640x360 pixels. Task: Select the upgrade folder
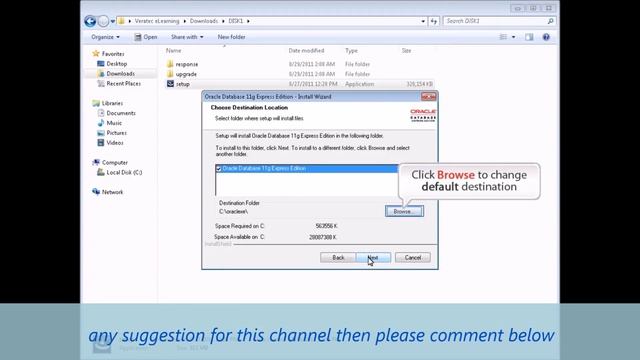(x=186, y=74)
